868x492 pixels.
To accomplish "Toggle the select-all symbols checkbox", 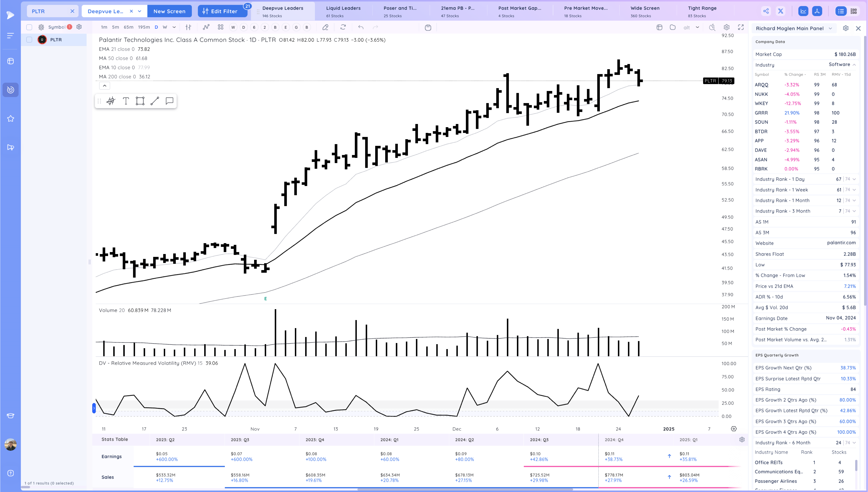I will click(29, 27).
